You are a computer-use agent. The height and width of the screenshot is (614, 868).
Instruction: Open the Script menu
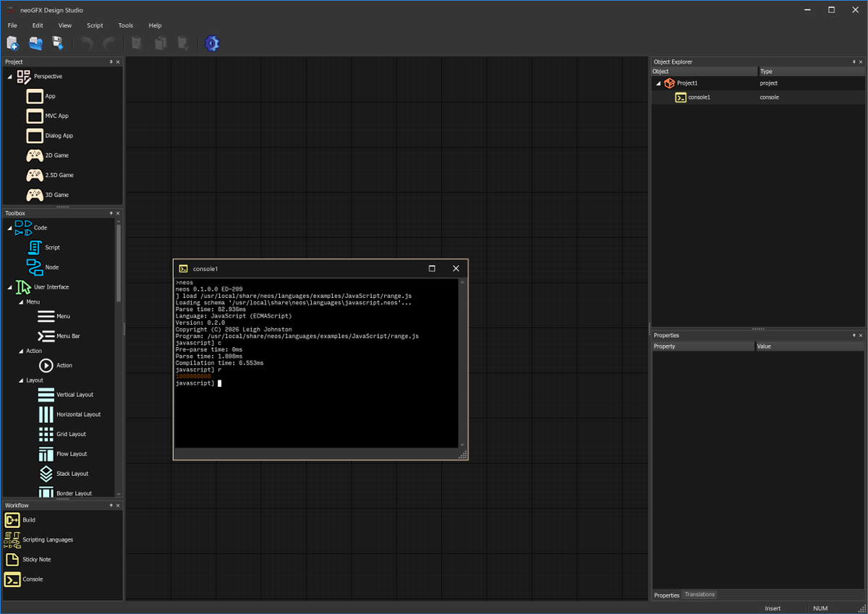[95, 25]
